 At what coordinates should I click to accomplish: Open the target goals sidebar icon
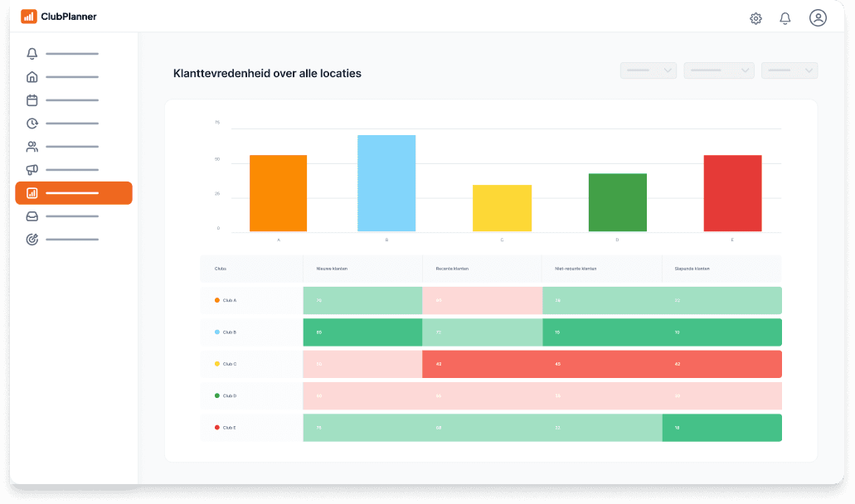[32, 240]
